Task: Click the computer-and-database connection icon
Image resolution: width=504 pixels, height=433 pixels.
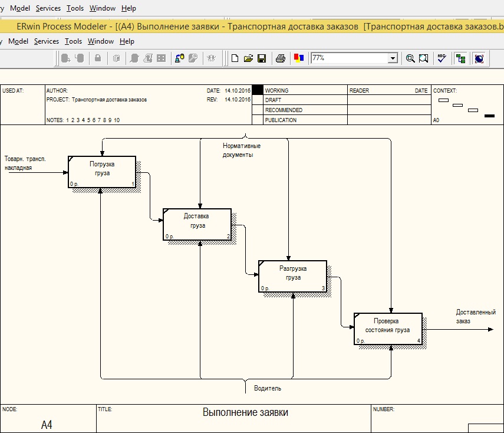Action: point(179,58)
